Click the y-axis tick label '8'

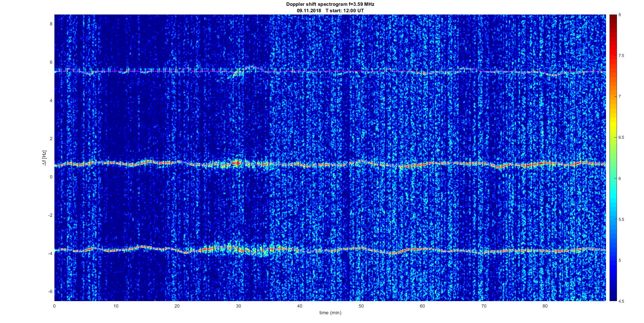click(x=51, y=24)
